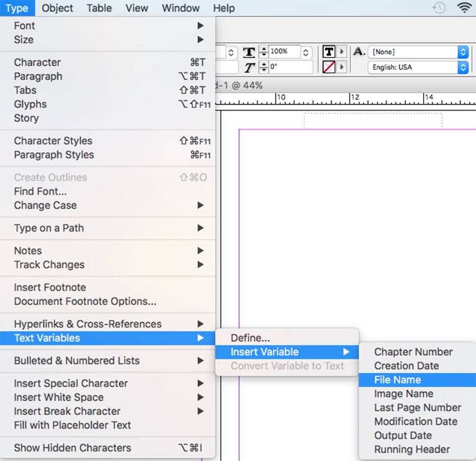Click the character style A icon
This screenshot has height=461, width=476.
click(359, 52)
